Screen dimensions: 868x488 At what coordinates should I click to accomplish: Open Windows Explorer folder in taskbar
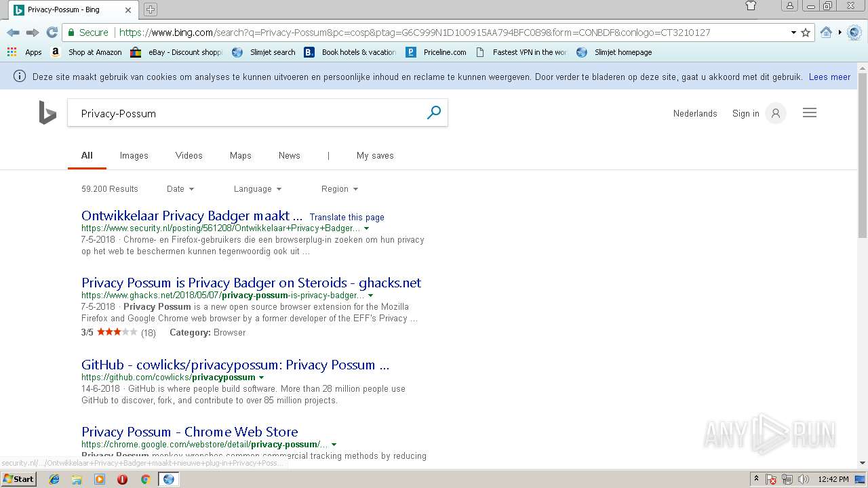77,479
